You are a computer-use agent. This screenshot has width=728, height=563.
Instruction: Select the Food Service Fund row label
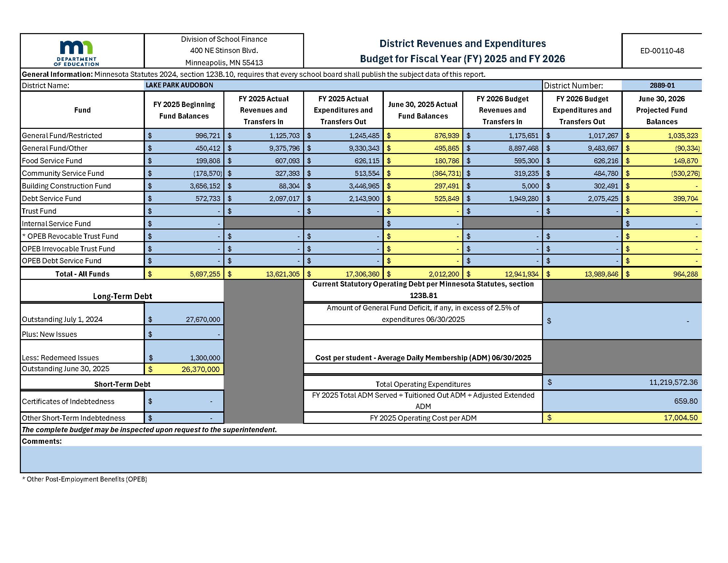pyautogui.click(x=52, y=160)
